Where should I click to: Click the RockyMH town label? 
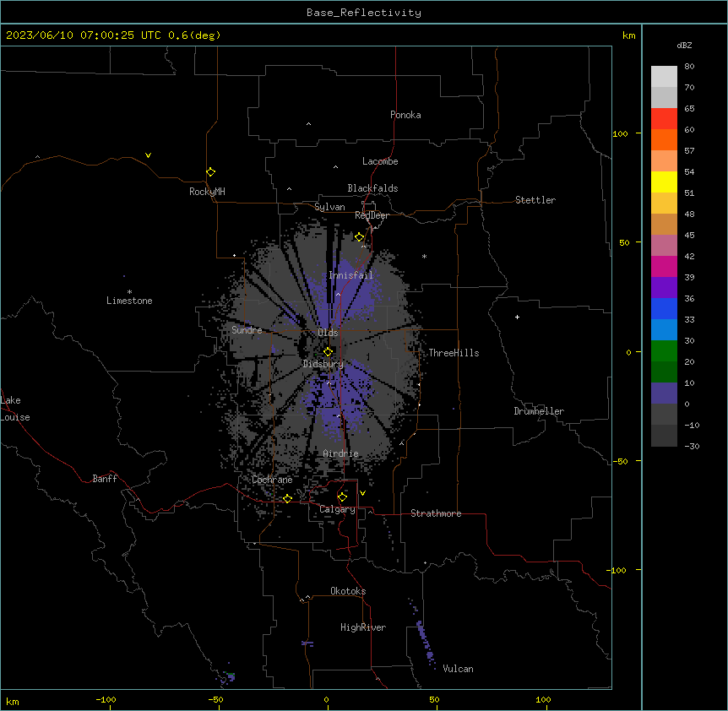pyautogui.click(x=207, y=192)
